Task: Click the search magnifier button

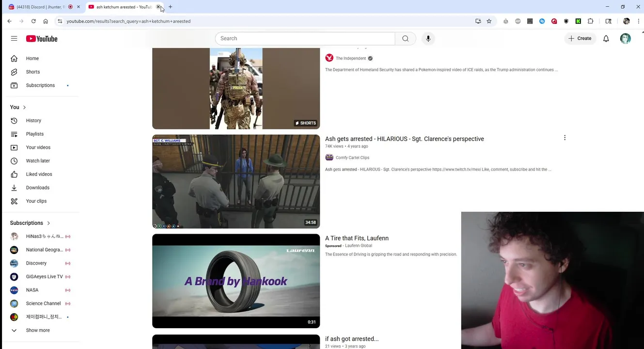Action: click(406, 38)
